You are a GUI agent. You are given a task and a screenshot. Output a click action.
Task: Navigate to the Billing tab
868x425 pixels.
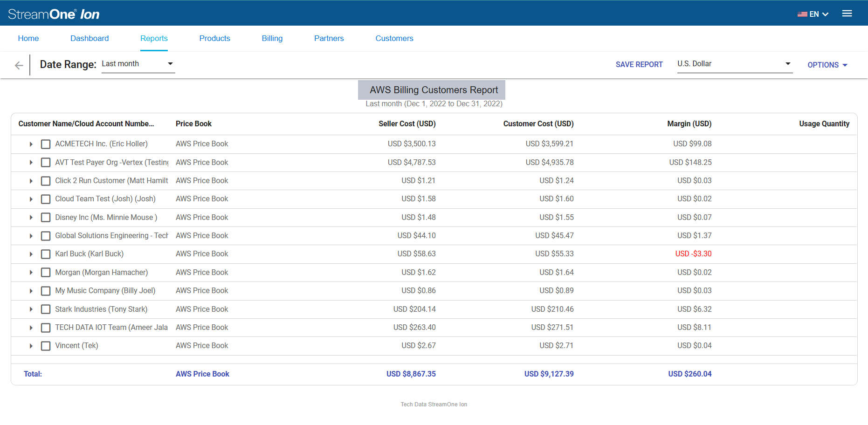[x=272, y=38]
